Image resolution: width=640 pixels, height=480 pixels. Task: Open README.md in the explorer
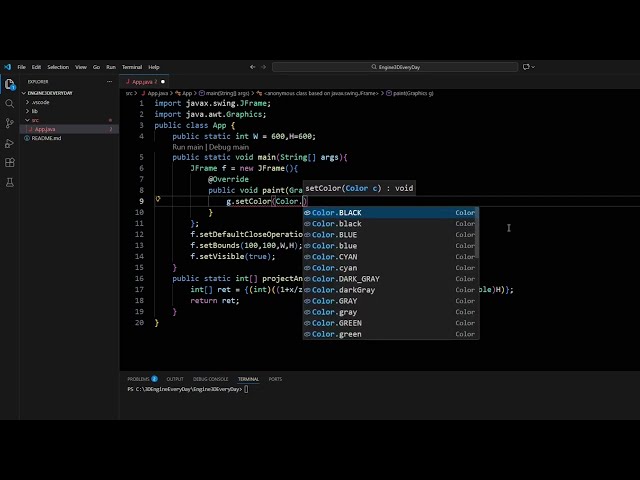tap(46, 138)
